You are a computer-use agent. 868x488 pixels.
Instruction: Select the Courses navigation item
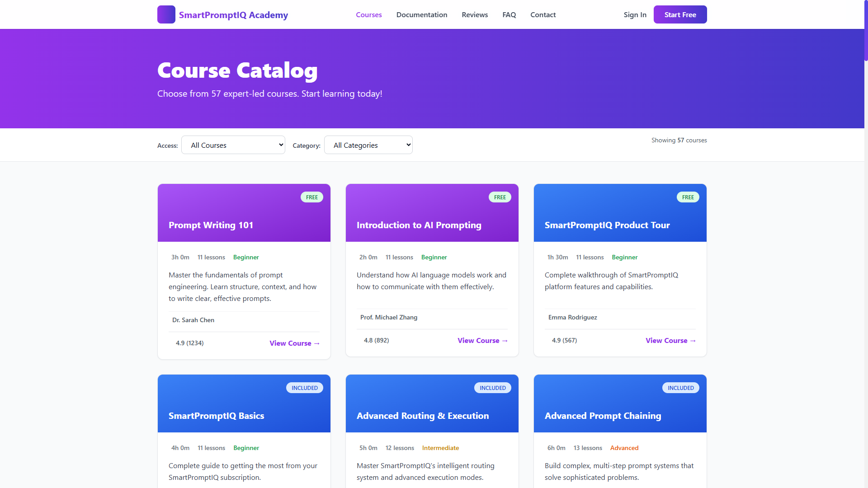[x=368, y=14]
